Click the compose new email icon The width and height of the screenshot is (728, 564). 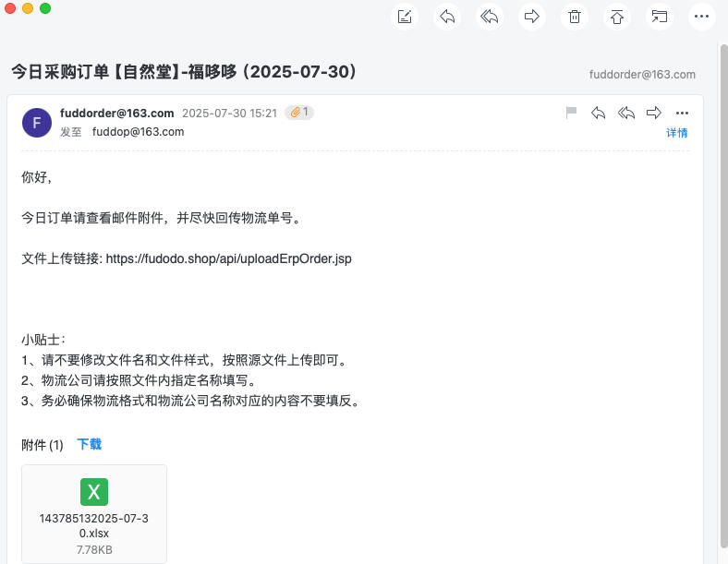pyautogui.click(x=405, y=17)
